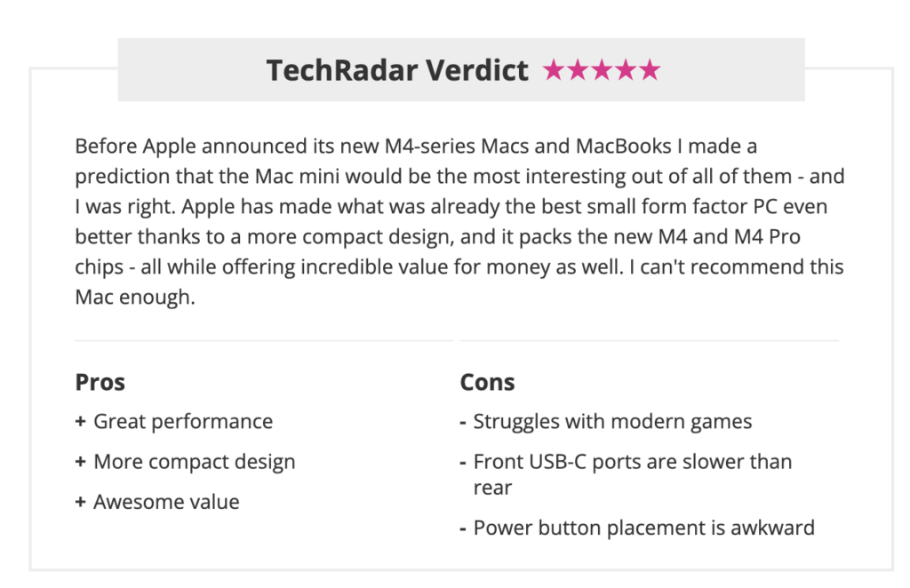The image size is (910, 588).
Task: Select the Cons heading
Action: (x=487, y=382)
